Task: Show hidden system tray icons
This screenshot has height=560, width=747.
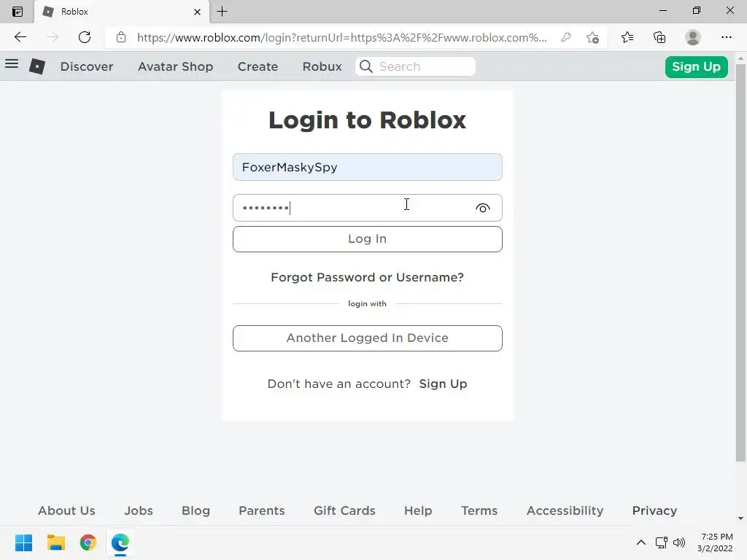Action: pos(641,542)
